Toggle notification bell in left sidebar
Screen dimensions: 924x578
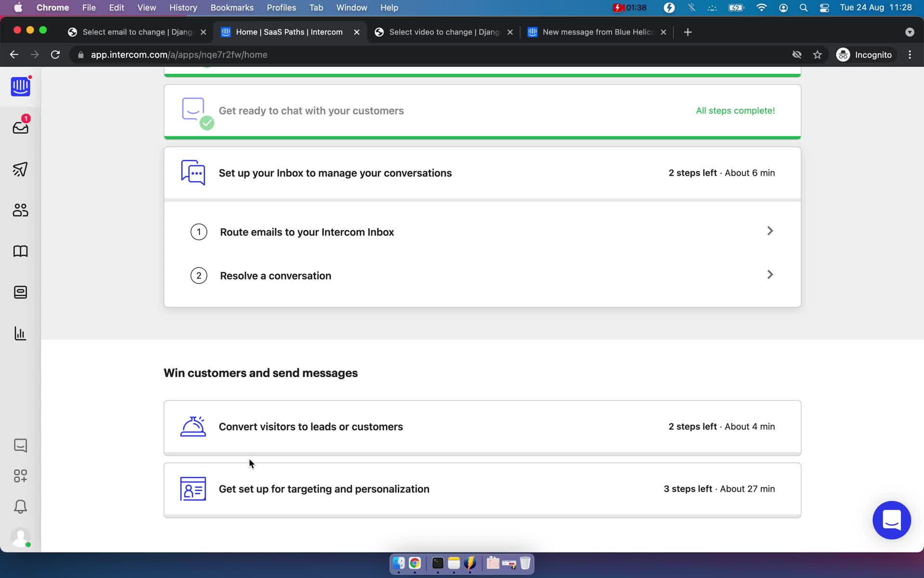point(20,507)
